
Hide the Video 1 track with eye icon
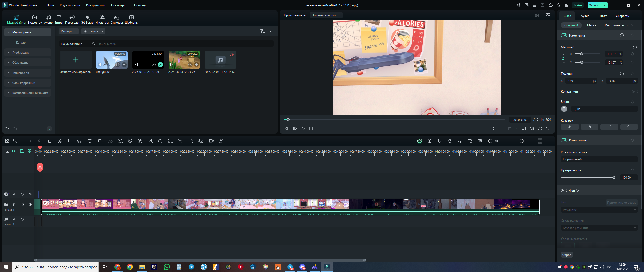[x=30, y=205]
